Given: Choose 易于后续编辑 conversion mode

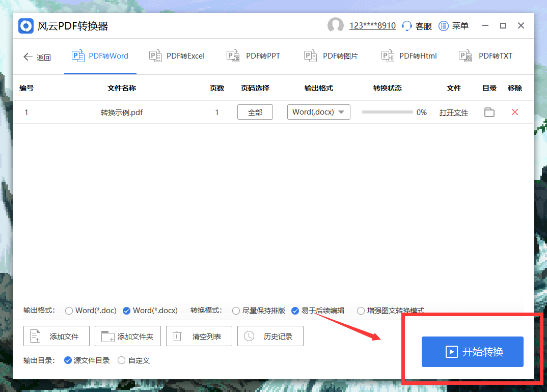Looking at the screenshot, I should click(318, 311).
